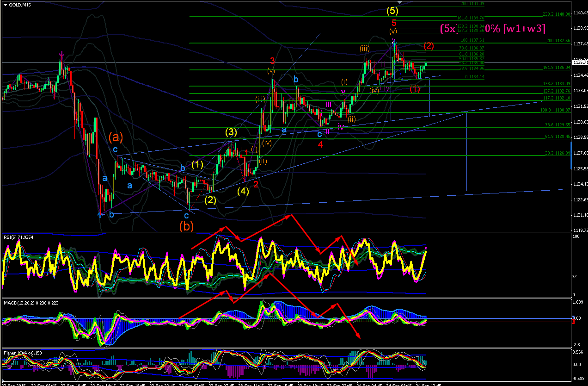Click price axis value 1140.43
The width and height of the screenshot is (588, 386).
click(x=580, y=13)
